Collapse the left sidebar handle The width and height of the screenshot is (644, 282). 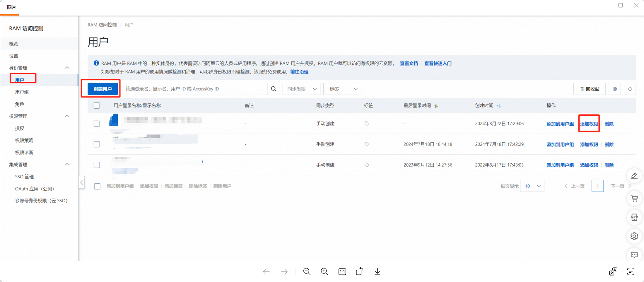point(82,183)
